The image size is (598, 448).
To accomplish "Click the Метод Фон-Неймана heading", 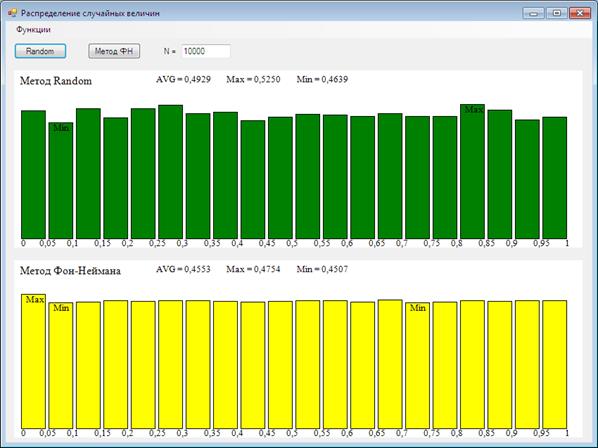I will pos(70,271).
